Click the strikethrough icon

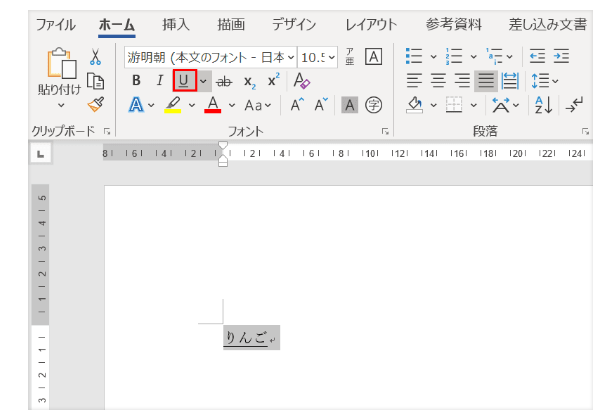[x=224, y=81]
